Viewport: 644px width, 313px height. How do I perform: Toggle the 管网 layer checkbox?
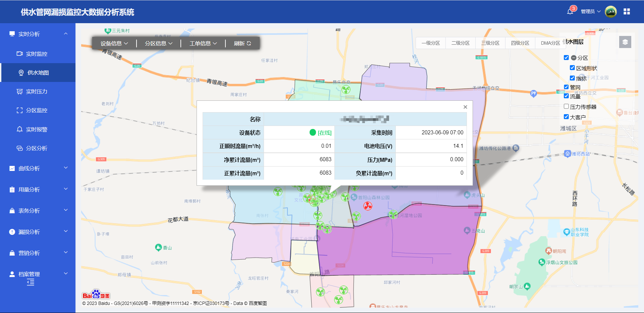(x=566, y=87)
